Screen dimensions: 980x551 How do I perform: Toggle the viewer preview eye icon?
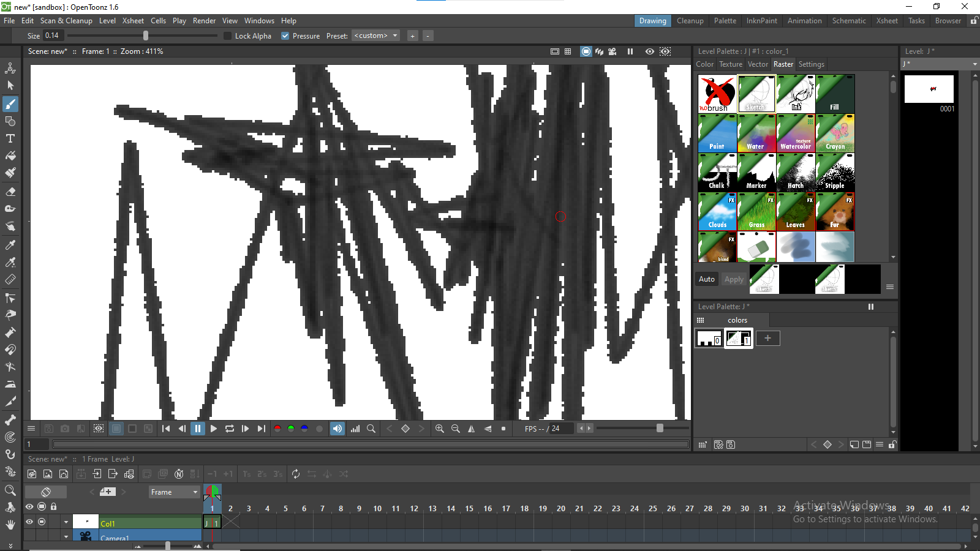point(650,51)
